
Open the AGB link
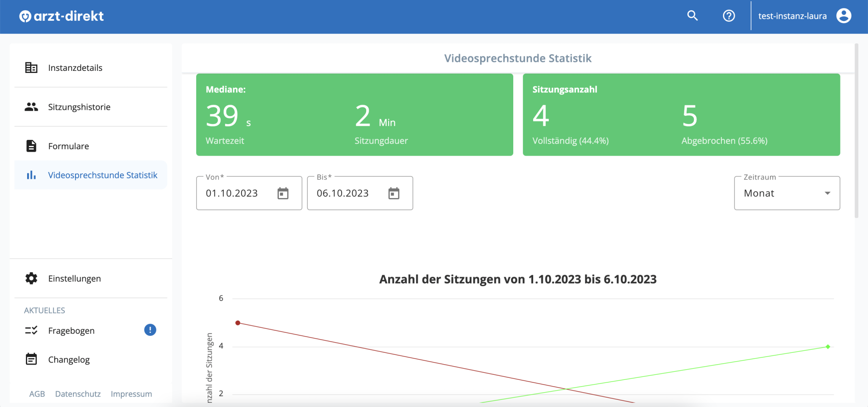click(x=37, y=393)
